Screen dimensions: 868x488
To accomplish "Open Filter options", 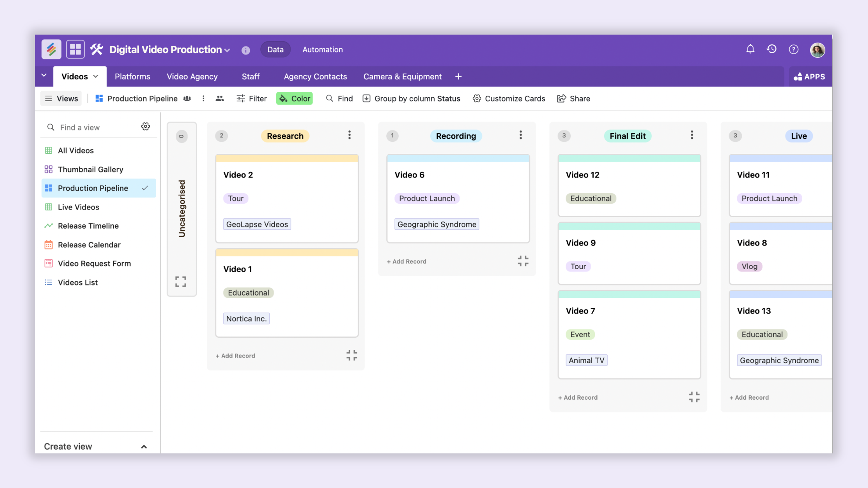I will click(251, 99).
